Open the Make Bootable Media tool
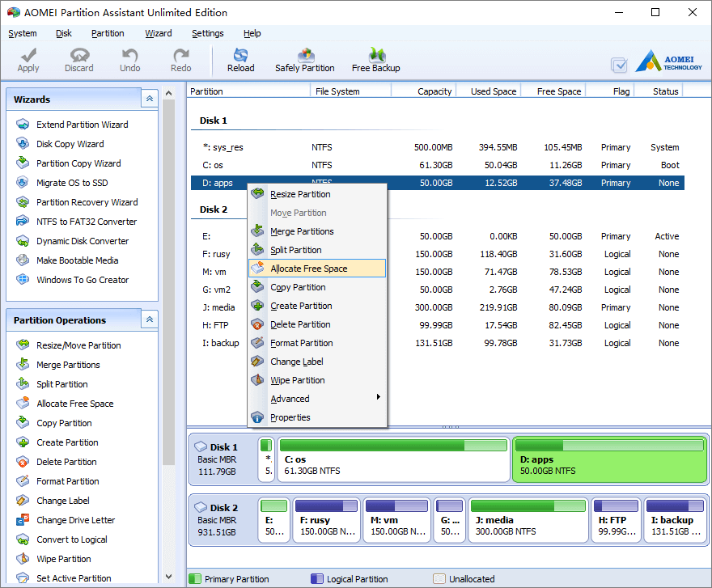712x588 pixels. 77,260
